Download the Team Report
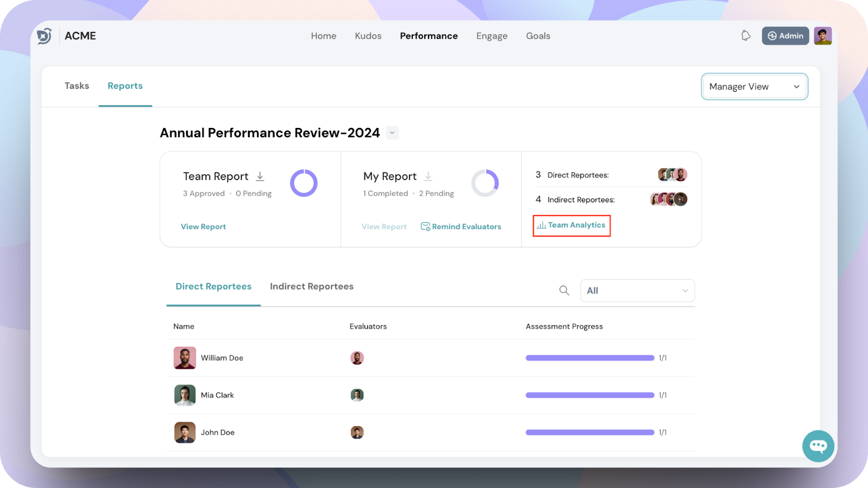Image resolution: width=868 pixels, height=488 pixels. [x=260, y=176]
